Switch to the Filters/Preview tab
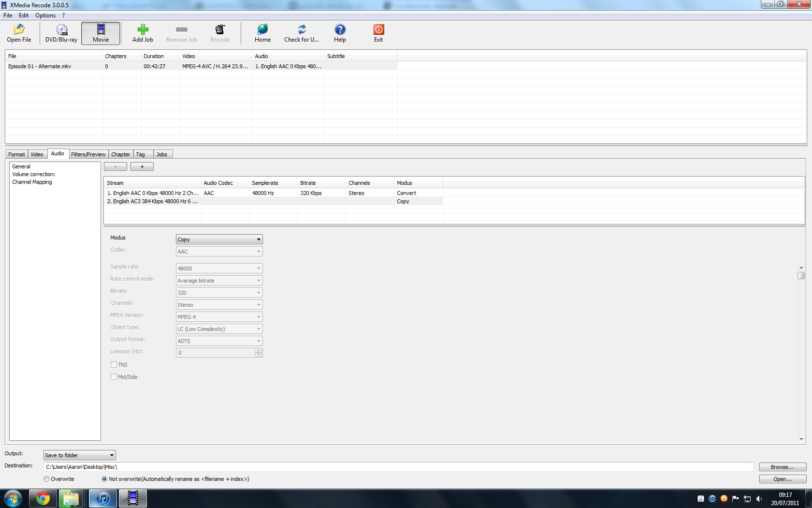Viewport: 812px width, 508px height. (x=88, y=154)
